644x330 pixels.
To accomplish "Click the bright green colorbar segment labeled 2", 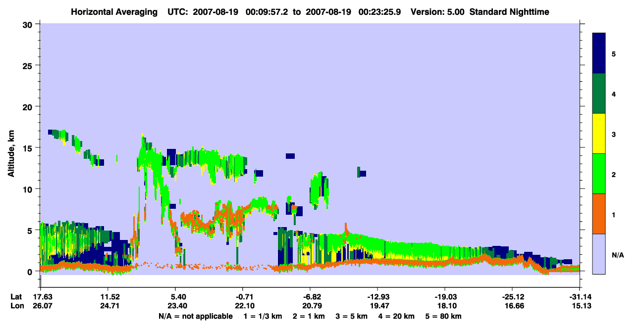I will (x=599, y=174).
